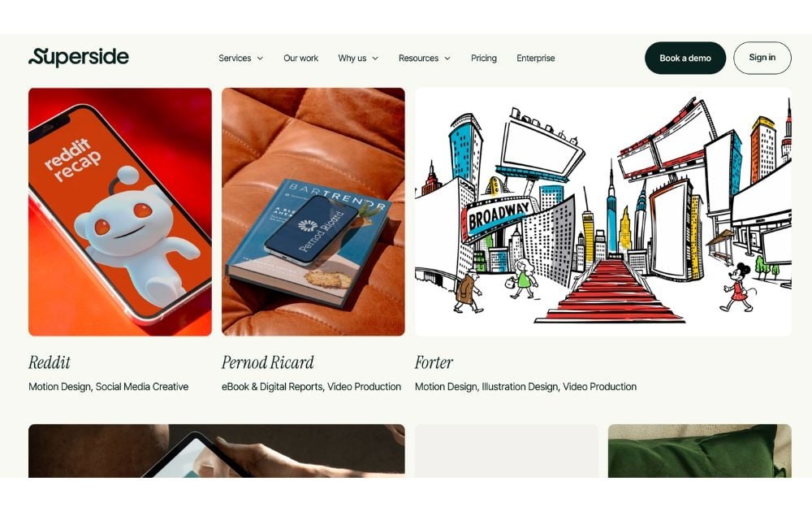Open the Pricing page
The width and height of the screenshot is (812, 512).
484,58
